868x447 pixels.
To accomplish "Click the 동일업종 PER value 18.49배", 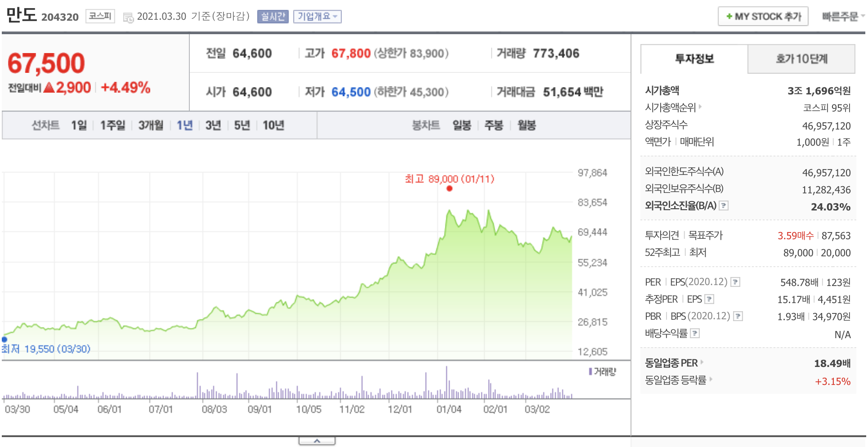I will coord(832,363).
